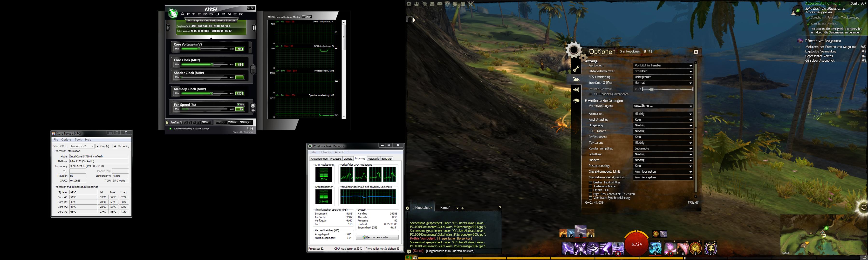Open the in-game mail envelope icon
The height and width of the screenshot is (260, 868).
440,4
